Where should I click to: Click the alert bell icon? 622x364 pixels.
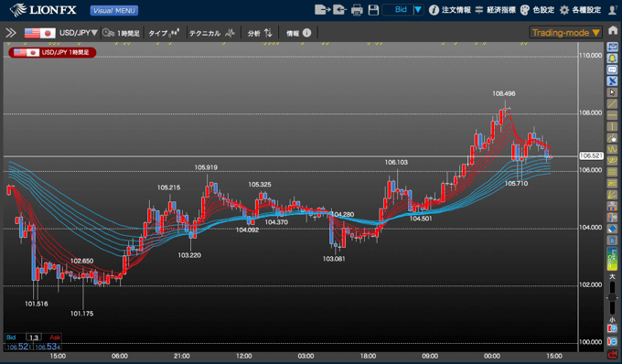coord(612,59)
